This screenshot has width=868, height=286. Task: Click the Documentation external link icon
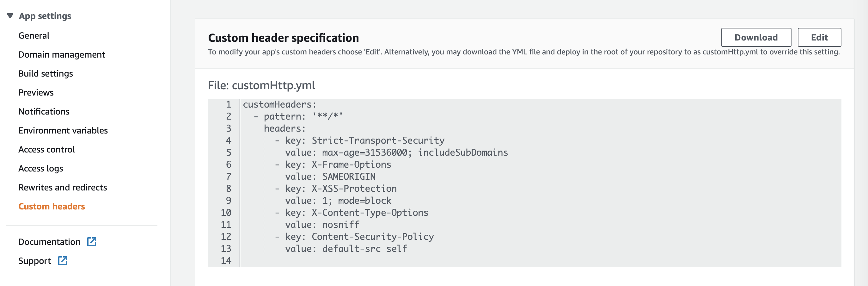coord(92,241)
